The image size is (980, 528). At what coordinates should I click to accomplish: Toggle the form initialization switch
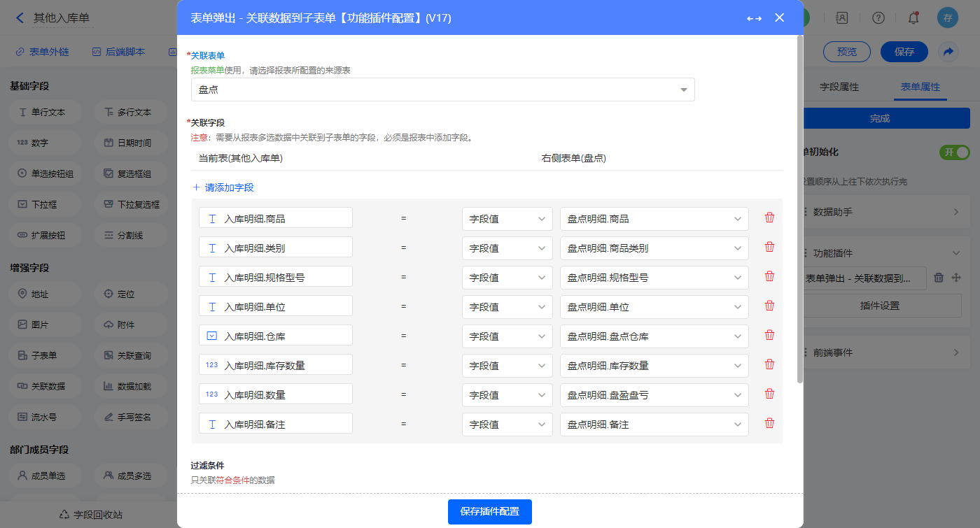pos(954,152)
